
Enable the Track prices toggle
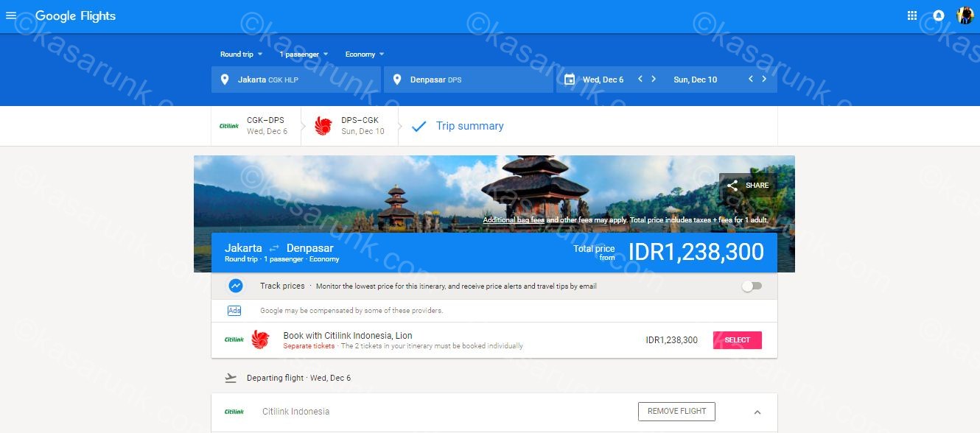click(752, 286)
